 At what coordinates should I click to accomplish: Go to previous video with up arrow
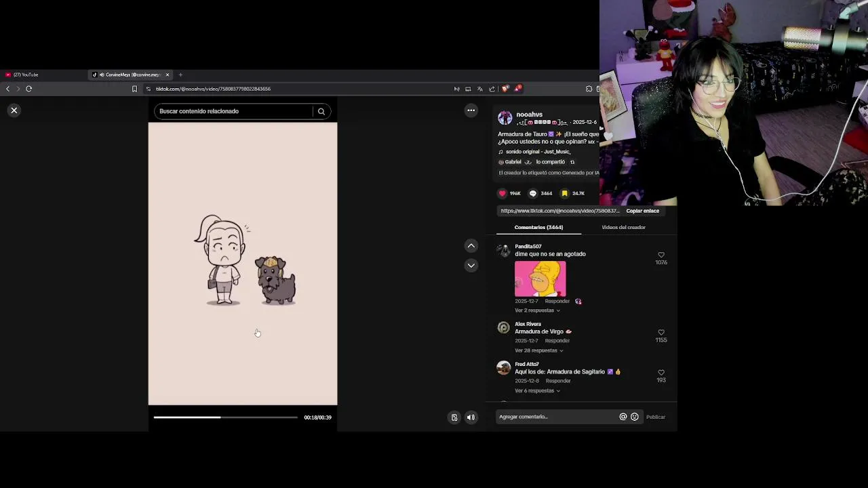pos(471,245)
